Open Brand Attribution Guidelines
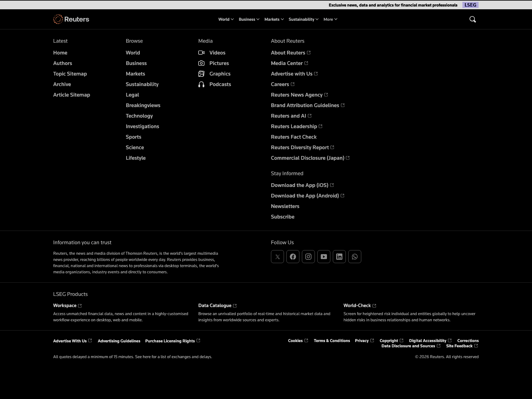532x399 pixels. [x=308, y=105]
